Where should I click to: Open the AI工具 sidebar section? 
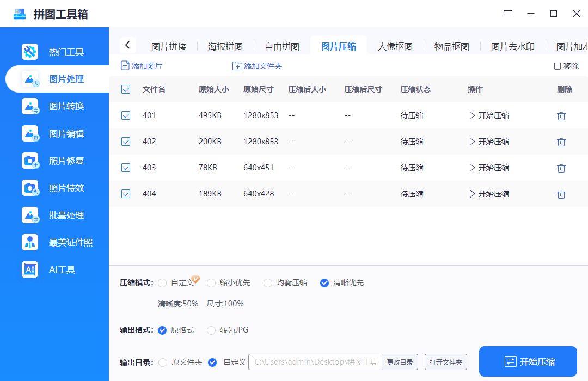click(x=49, y=269)
